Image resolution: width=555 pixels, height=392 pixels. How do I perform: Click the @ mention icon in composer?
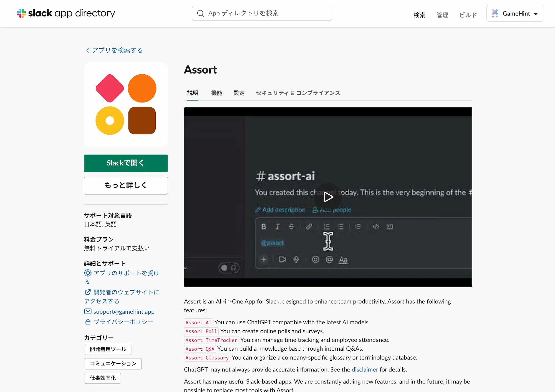[329, 259]
